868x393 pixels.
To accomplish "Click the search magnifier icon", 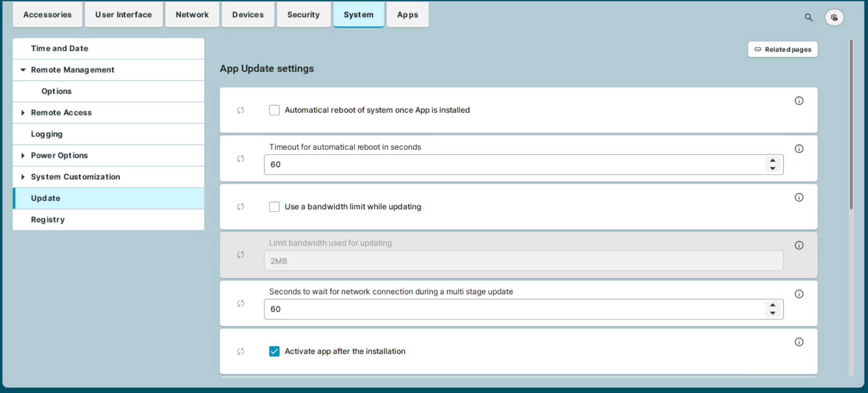I will (808, 18).
